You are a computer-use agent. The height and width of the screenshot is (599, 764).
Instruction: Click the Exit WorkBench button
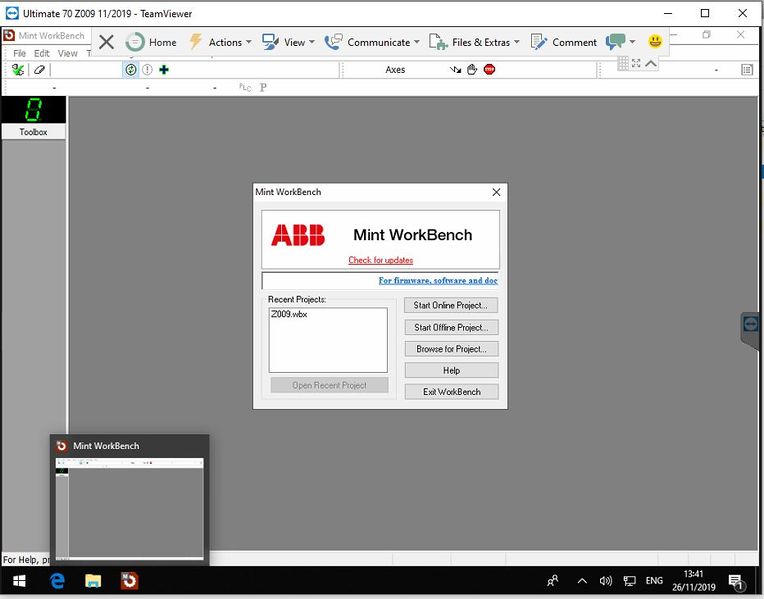pyautogui.click(x=451, y=392)
